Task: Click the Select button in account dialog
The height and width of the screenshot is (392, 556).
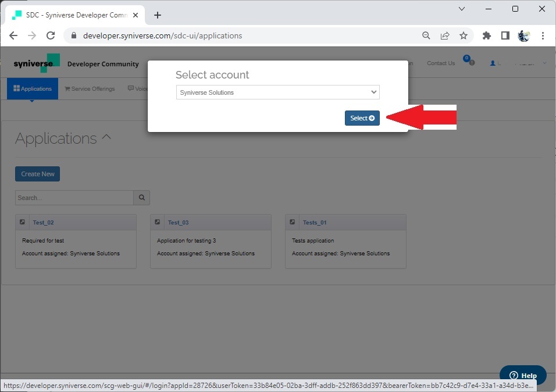Action: (362, 118)
